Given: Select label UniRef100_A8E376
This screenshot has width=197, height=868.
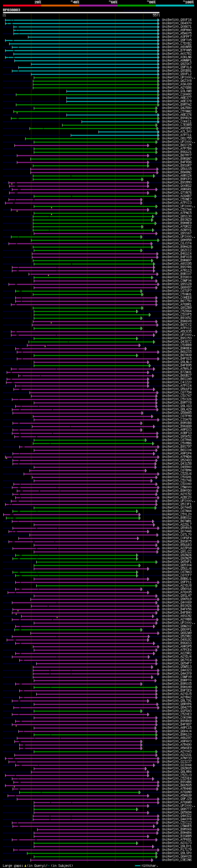Looking at the screenshot, I should [177, 115].
